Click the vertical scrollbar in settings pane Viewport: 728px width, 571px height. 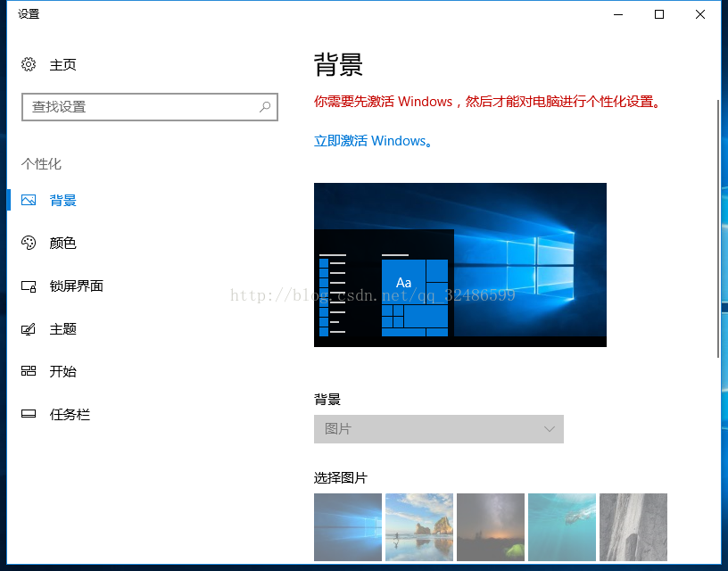point(718,228)
